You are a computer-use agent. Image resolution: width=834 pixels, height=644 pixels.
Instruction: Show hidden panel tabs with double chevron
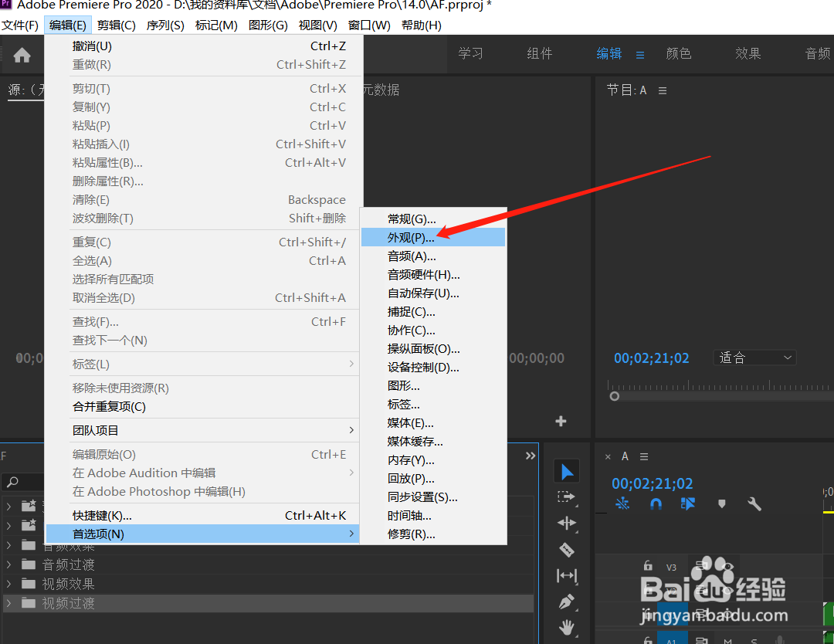coord(531,456)
